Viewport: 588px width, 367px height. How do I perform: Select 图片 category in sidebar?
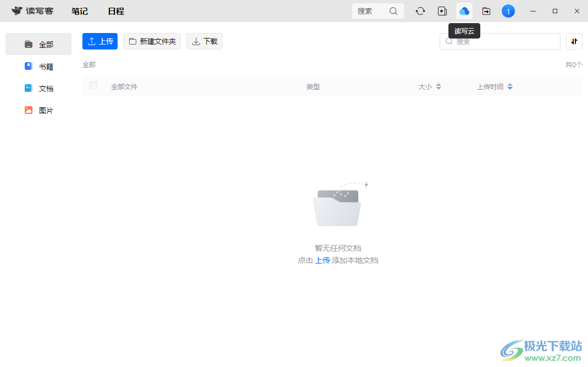(x=38, y=111)
